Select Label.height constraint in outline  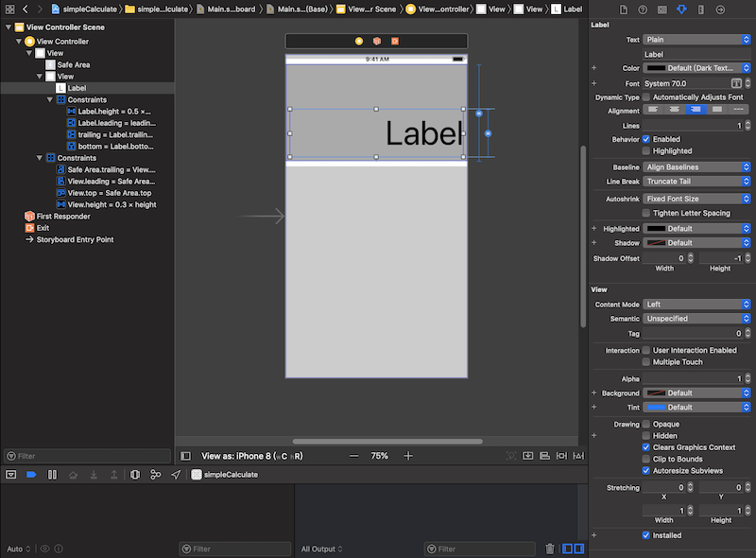(x=113, y=111)
